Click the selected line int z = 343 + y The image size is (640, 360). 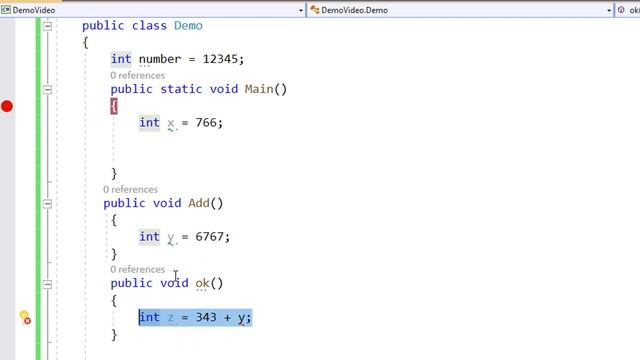196,318
